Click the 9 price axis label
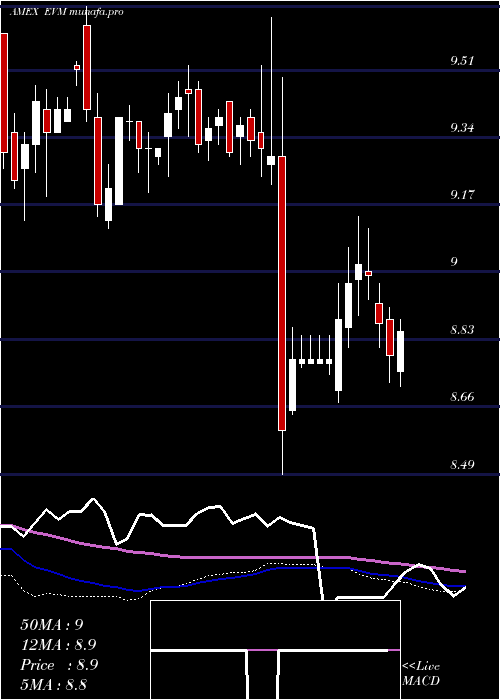The width and height of the screenshot is (500, 700). (454, 262)
